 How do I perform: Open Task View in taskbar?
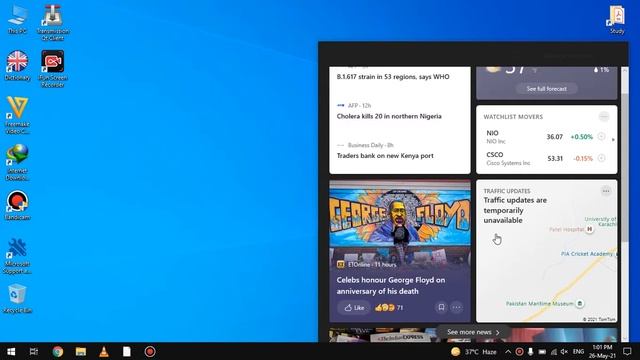point(34,351)
